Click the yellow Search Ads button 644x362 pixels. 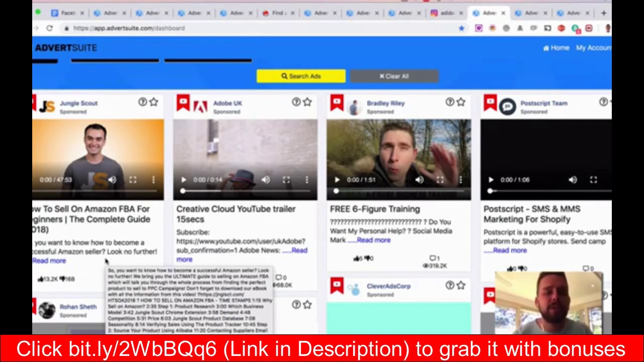click(301, 76)
